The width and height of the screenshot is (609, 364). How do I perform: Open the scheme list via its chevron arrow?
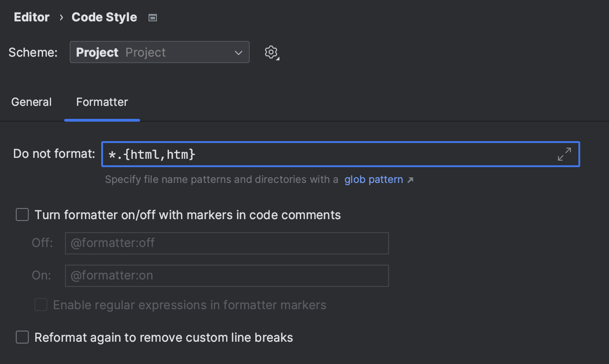[238, 52]
